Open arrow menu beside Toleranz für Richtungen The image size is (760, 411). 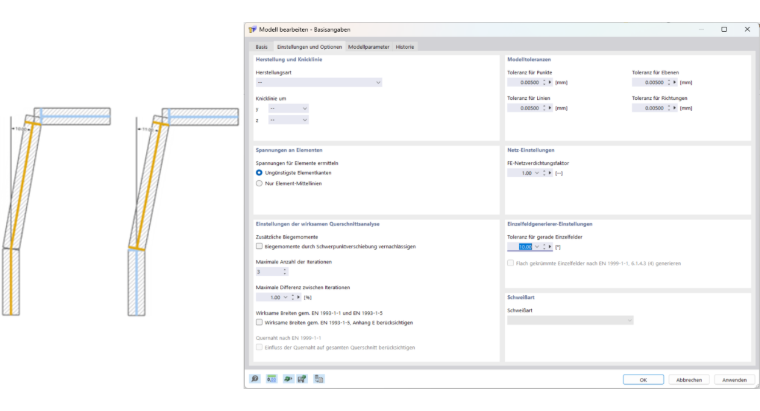(x=675, y=108)
